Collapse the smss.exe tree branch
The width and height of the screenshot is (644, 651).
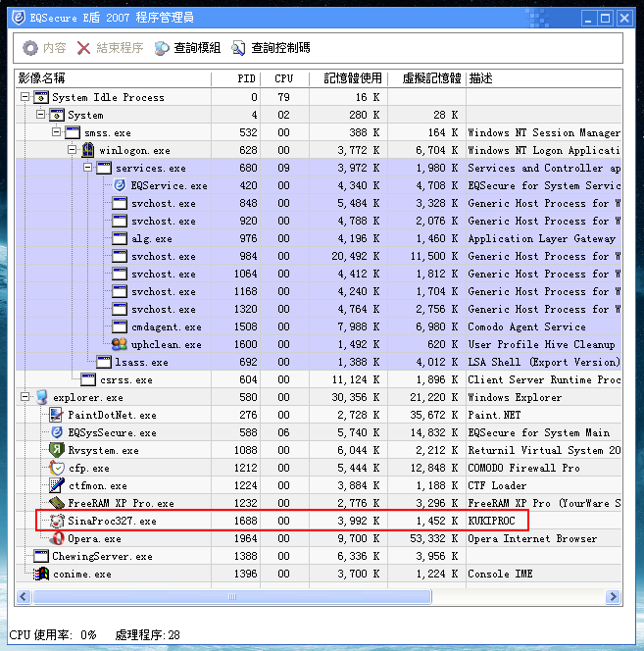point(57,132)
